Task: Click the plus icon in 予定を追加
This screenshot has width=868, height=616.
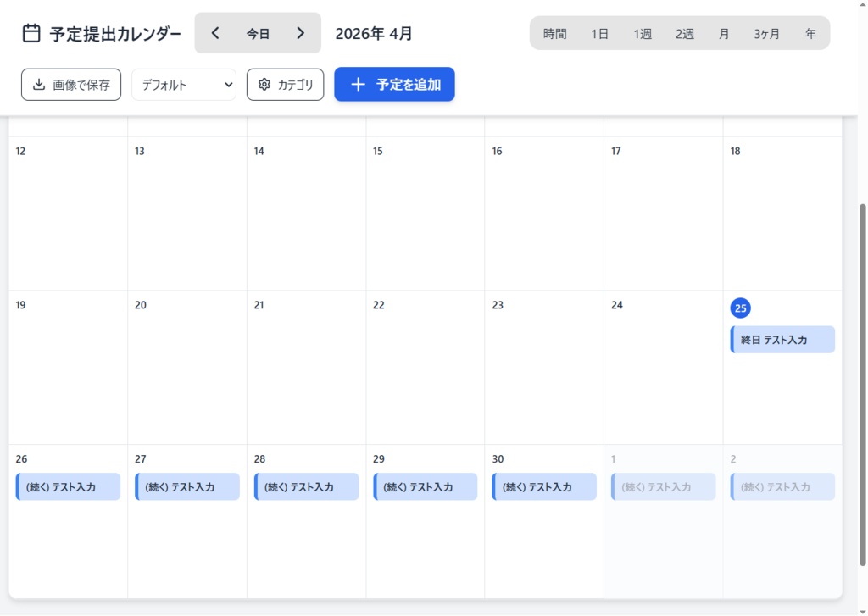Action: [x=358, y=85]
